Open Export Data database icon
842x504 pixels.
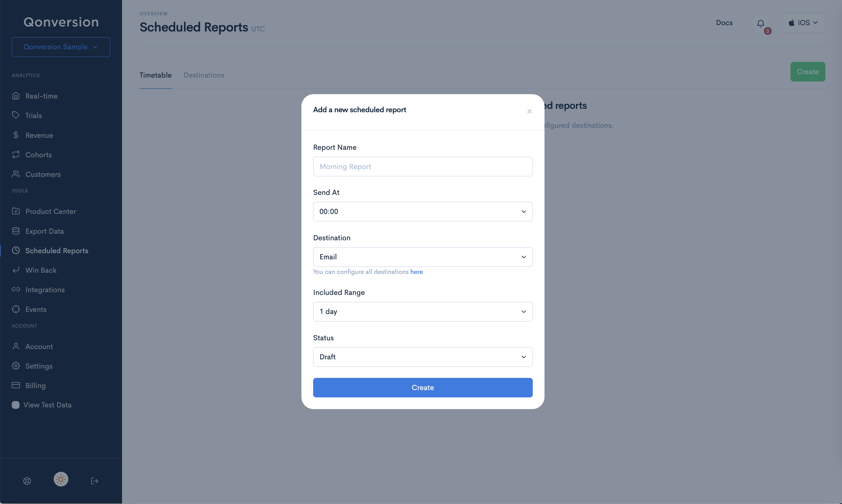click(x=16, y=231)
